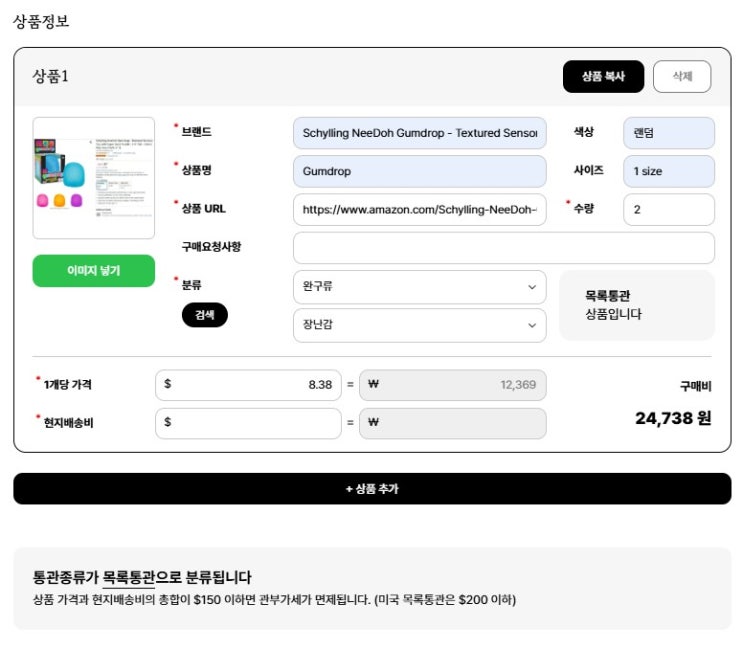The height and width of the screenshot is (649, 743).
Task: Open the 장난감 subcategory dropdown
Action: click(419, 325)
